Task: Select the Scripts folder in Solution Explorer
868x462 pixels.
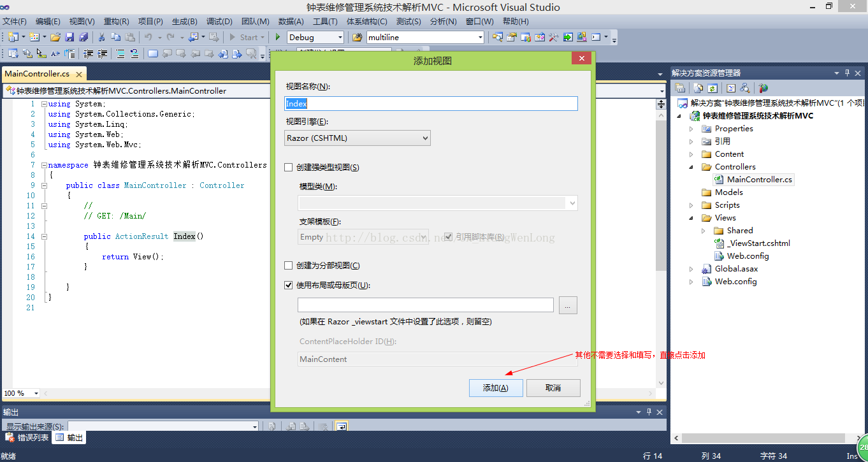Action: pyautogui.click(x=727, y=205)
